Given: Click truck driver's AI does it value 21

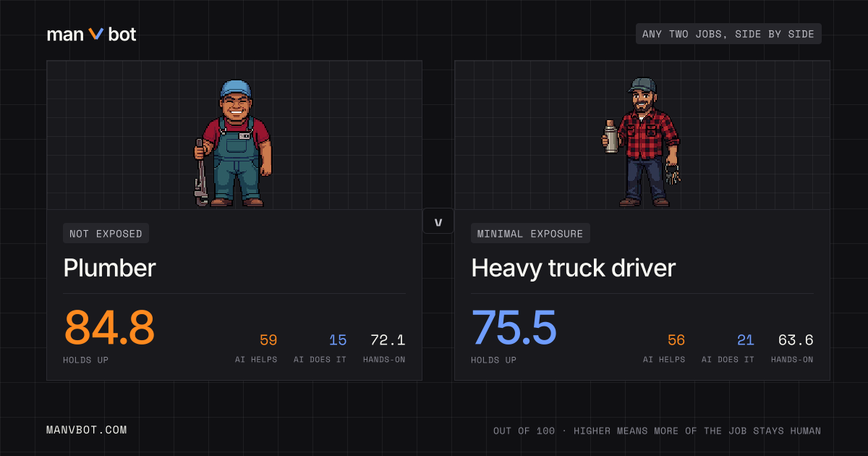Looking at the screenshot, I should 746,340.
